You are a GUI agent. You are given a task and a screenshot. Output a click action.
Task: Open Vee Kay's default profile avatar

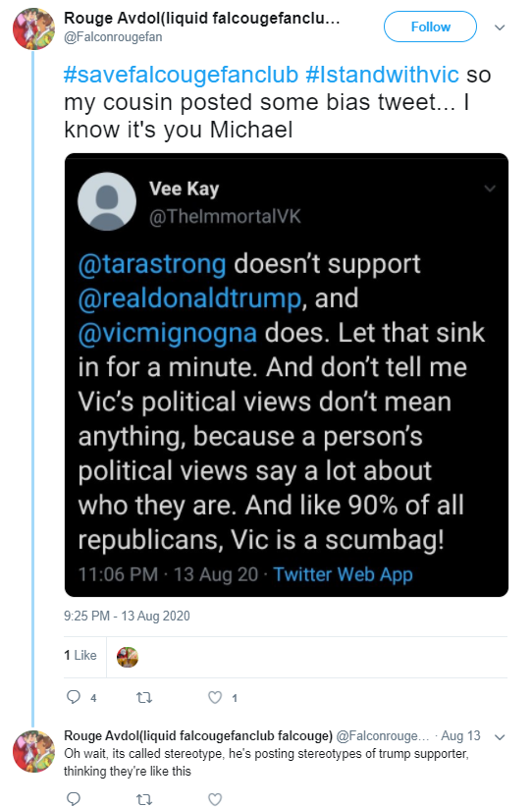[107, 201]
